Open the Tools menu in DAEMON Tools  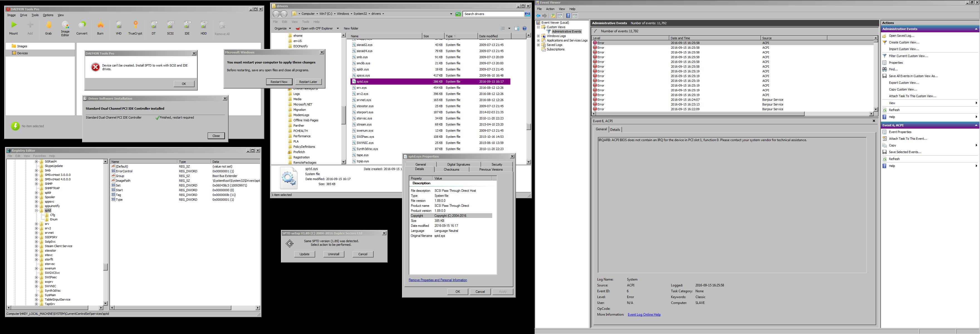(35, 15)
